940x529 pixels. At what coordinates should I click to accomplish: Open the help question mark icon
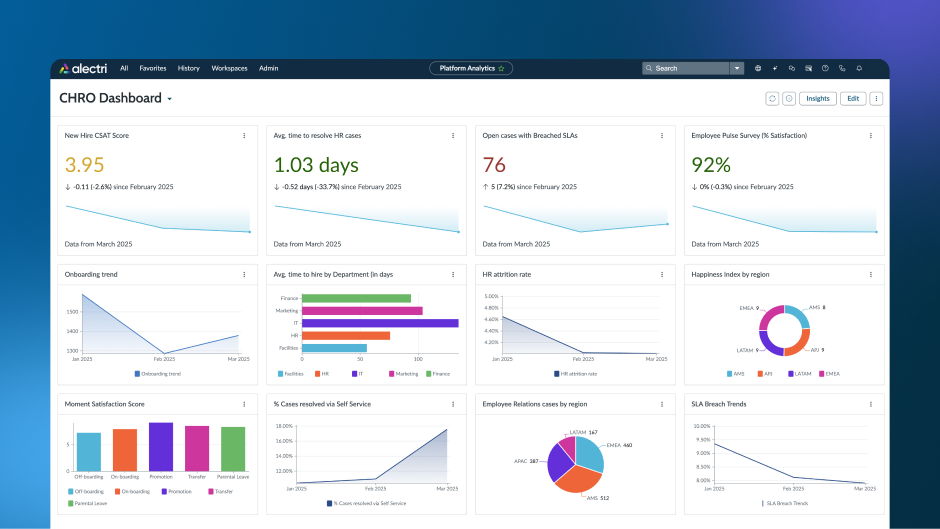pyautogui.click(x=825, y=68)
